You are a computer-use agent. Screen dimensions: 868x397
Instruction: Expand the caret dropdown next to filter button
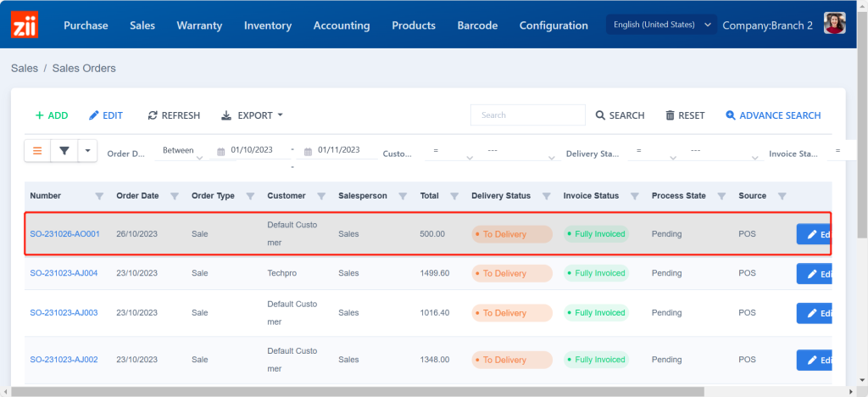88,150
